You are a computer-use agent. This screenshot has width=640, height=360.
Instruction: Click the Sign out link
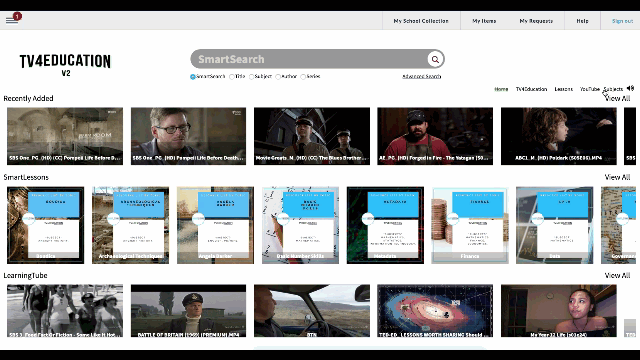point(622,21)
